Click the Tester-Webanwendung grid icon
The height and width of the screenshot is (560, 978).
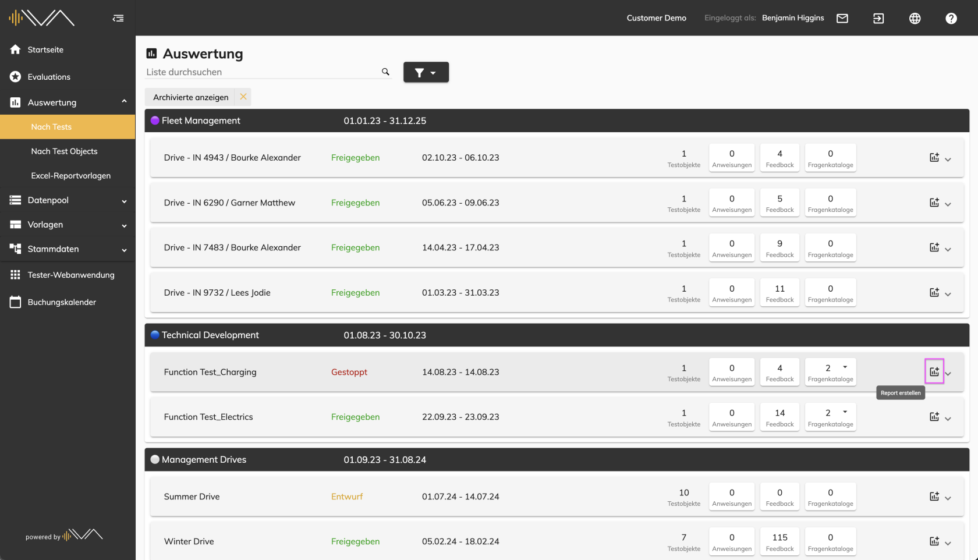(15, 275)
